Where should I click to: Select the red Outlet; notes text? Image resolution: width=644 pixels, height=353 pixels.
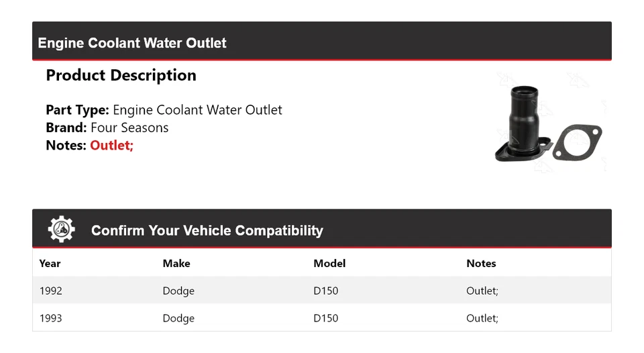pos(112,145)
